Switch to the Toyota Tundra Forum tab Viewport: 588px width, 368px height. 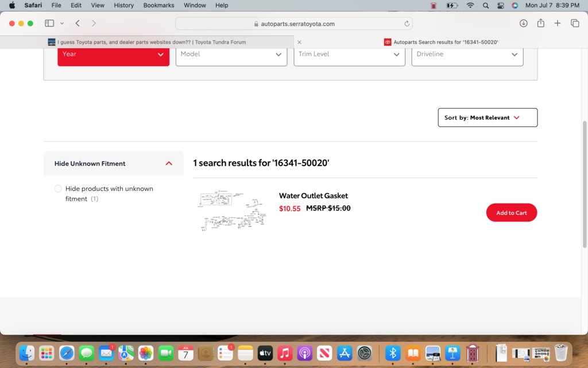point(147,42)
